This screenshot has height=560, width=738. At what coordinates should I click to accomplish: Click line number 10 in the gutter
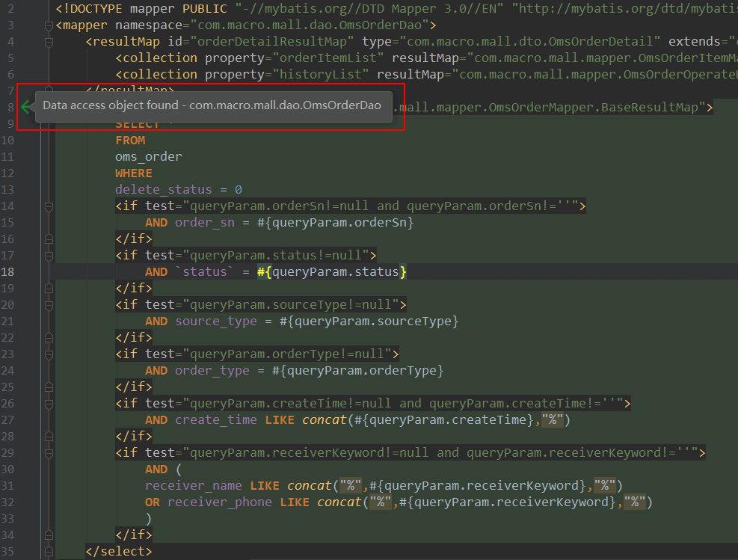(8, 141)
